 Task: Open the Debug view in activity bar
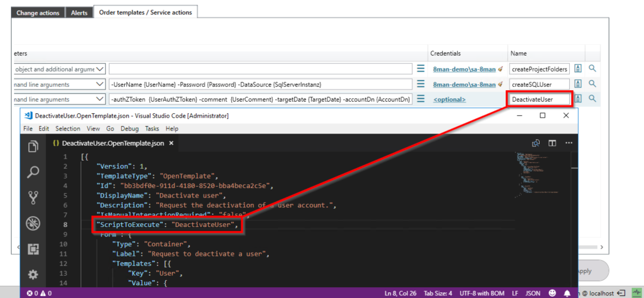pyautogui.click(x=33, y=223)
